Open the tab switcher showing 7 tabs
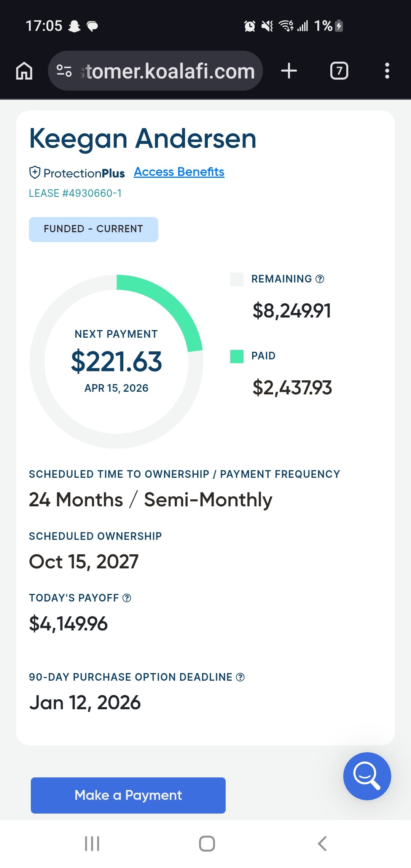411x868 pixels. pos(339,71)
